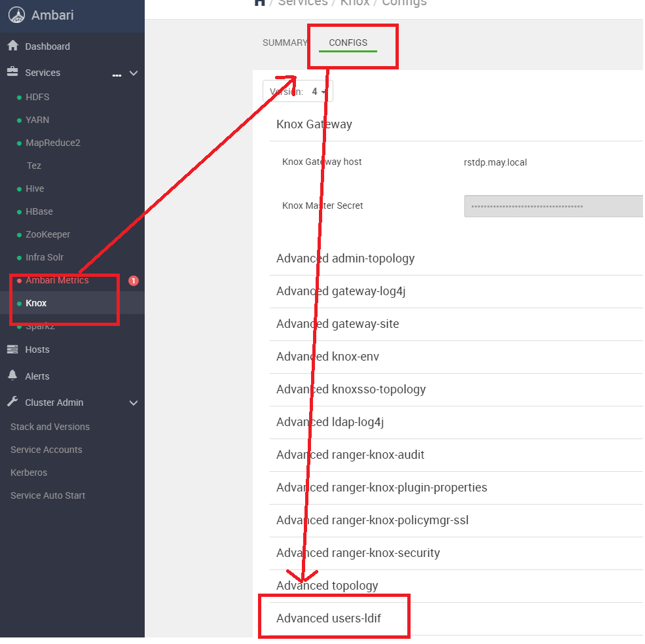Collapse the Knox Gateway section

click(314, 124)
